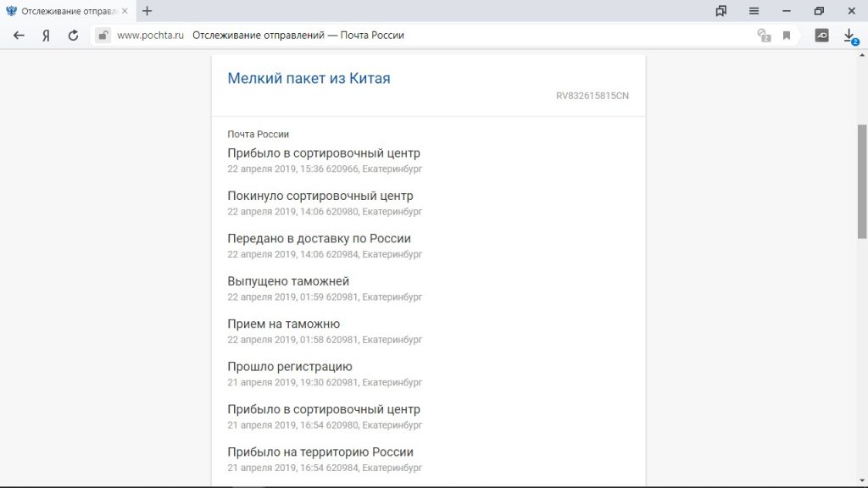
Task: Open a new tab with the plus button
Action: (147, 11)
